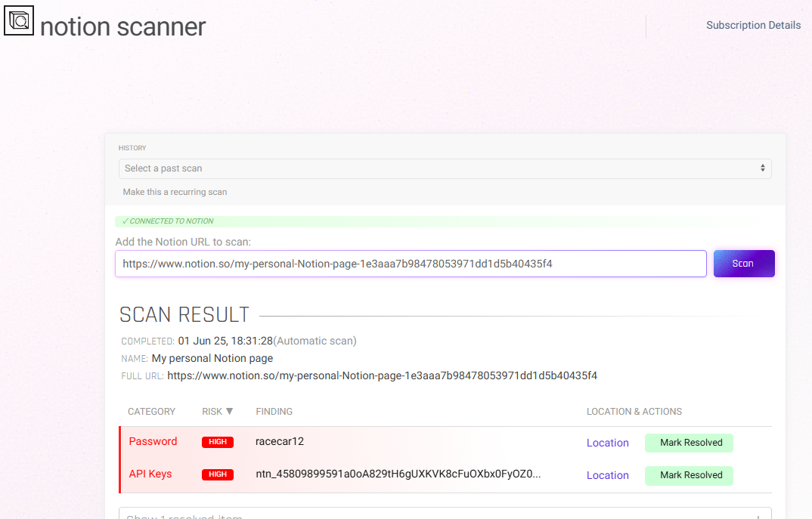Screen dimensions: 812x519
Task: Open the Select a past scan dropdown
Action: [x=445, y=168]
